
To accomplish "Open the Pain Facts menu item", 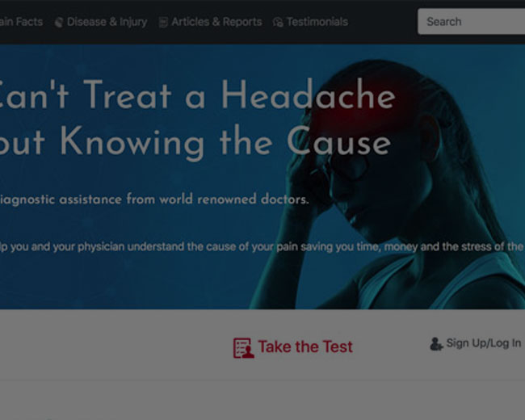I will (x=21, y=22).
